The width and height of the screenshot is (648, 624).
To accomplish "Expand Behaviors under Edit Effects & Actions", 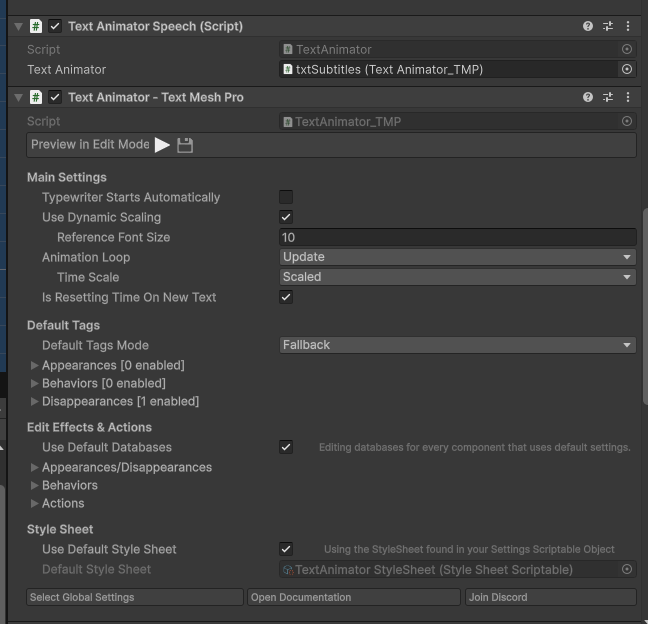I will coord(35,485).
